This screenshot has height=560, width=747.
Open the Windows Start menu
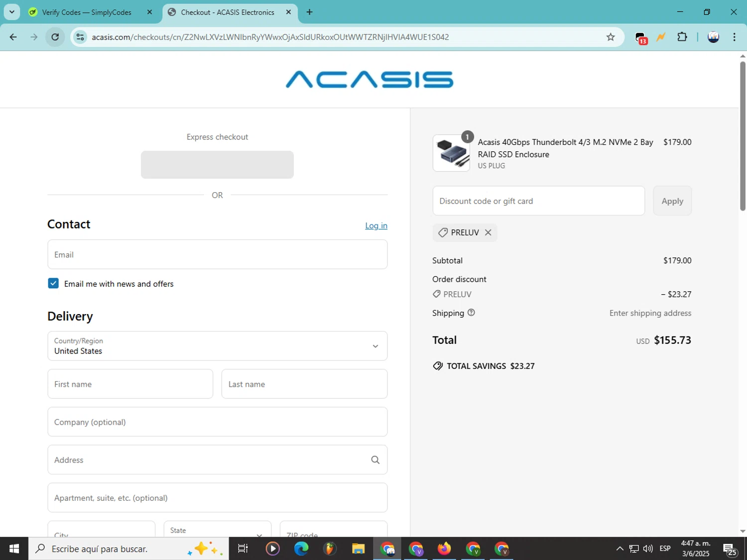(14, 549)
